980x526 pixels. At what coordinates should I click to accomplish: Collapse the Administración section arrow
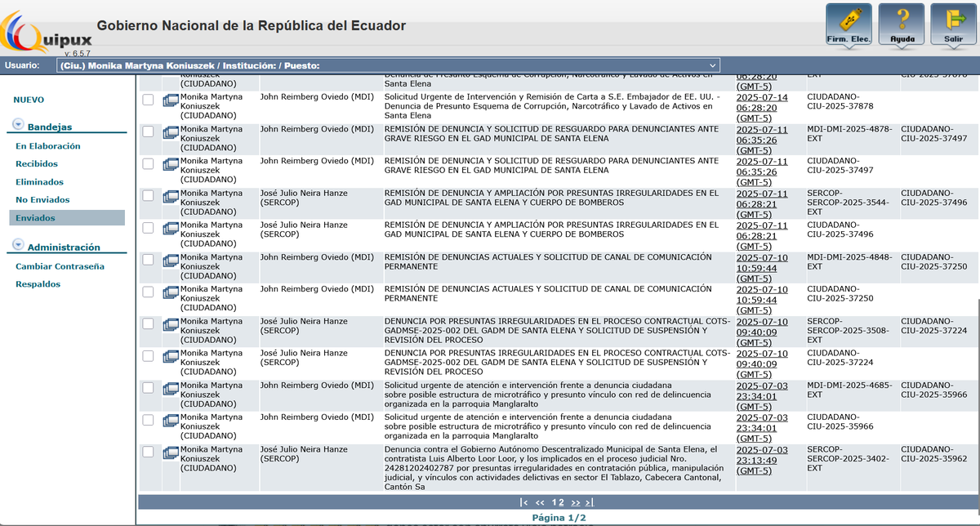pyautogui.click(x=18, y=245)
